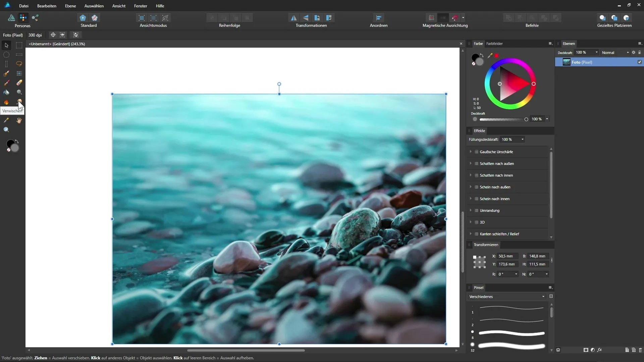Viewport: 644px width, 362px height.
Task: Switch to the Designer persona
Action: click(x=11, y=18)
